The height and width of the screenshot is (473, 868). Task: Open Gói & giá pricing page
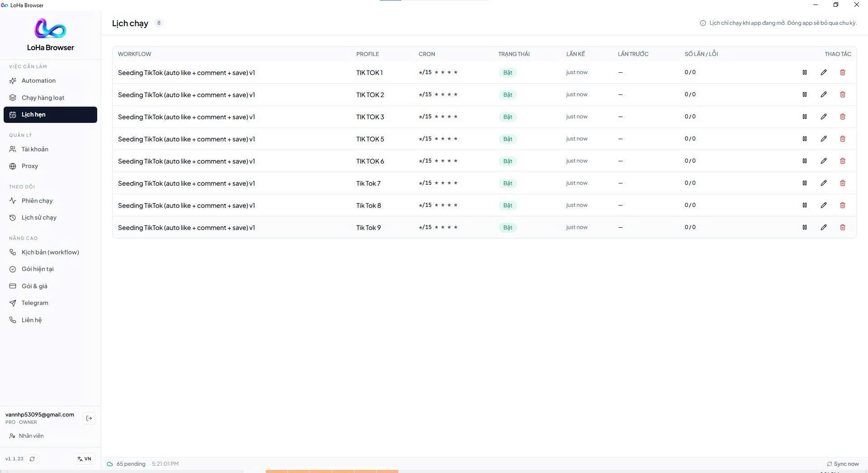point(50,286)
